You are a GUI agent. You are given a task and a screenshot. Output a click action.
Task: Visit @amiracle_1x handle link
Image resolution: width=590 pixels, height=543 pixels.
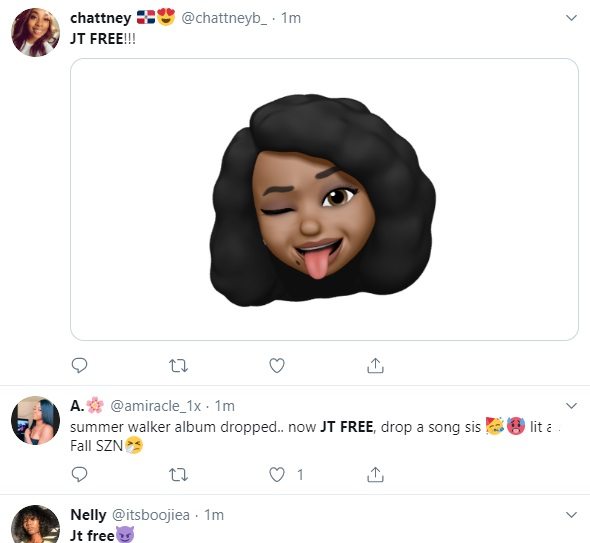pos(155,406)
